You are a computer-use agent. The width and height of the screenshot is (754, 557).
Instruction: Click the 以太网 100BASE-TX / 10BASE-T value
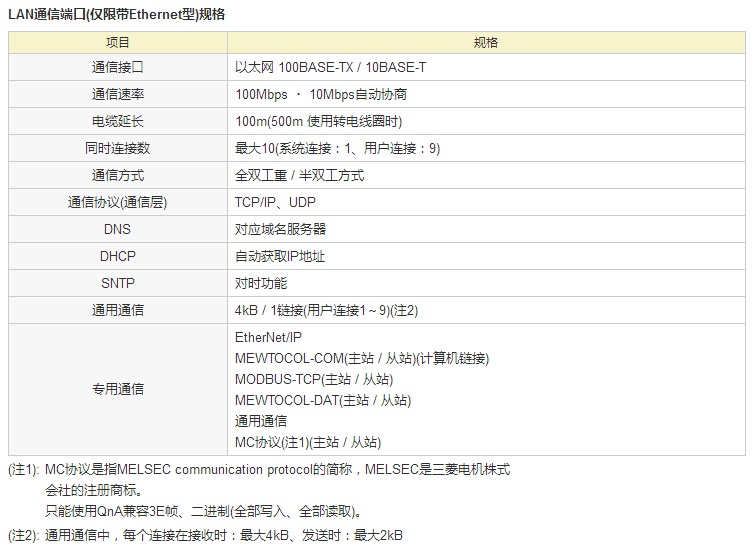pos(330,67)
